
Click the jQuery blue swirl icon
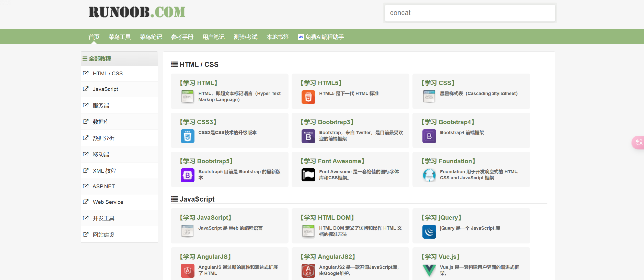pos(429,231)
